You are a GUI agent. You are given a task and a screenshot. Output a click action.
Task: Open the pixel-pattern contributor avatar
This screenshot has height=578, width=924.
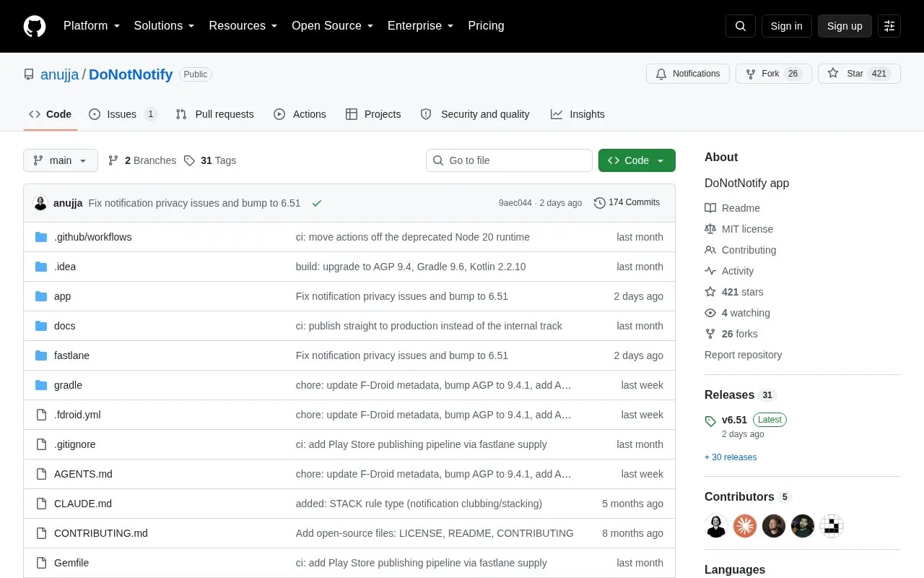coord(832,526)
